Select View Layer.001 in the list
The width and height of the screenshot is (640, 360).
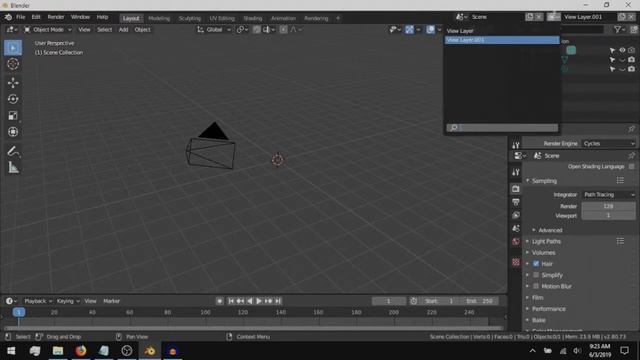coord(502,40)
